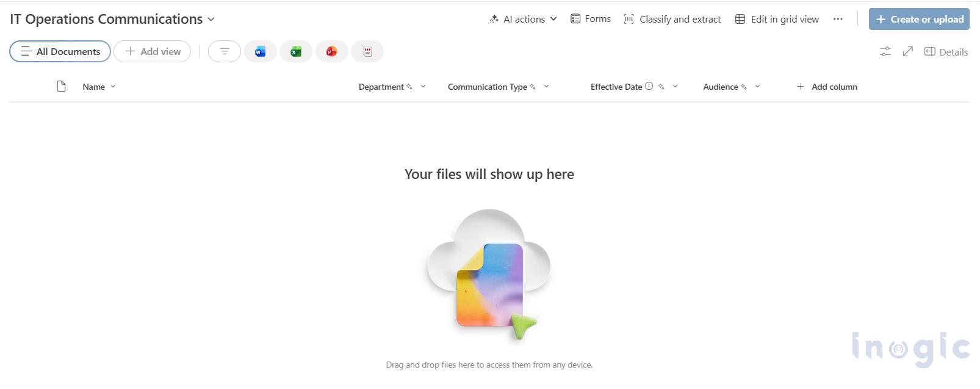The height and width of the screenshot is (389, 980).
Task: Open the AI actions dropdown
Action: click(x=523, y=20)
